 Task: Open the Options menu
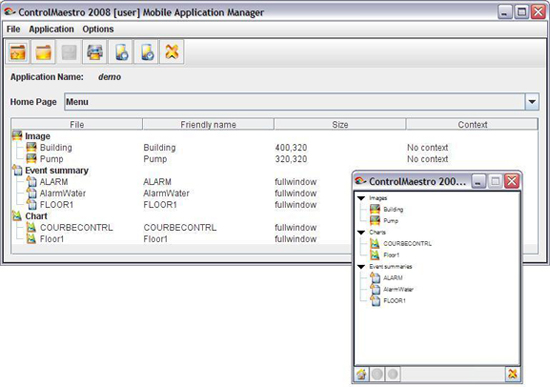98,29
